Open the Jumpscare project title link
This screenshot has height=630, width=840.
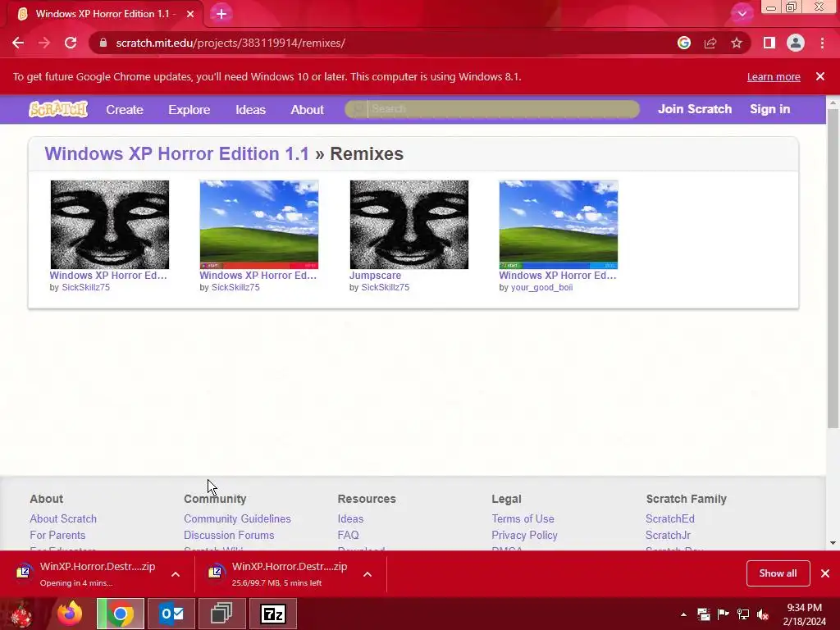pyautogui.click(x=375, y=276)
